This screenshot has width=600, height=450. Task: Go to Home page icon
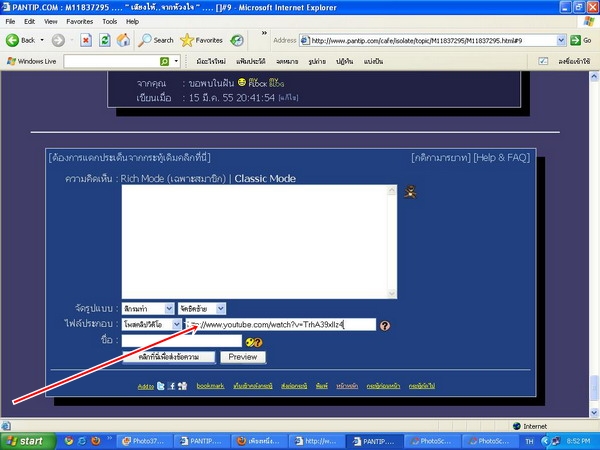click(123, 40)
